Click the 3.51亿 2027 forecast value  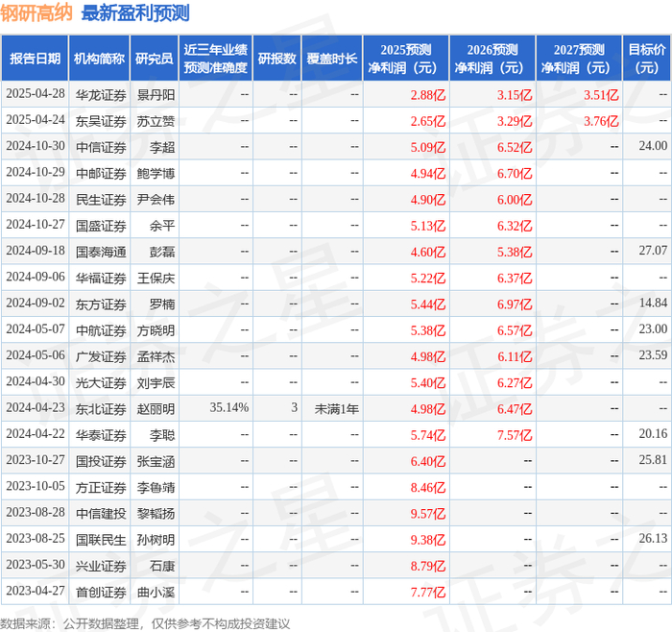click(601, 95)
